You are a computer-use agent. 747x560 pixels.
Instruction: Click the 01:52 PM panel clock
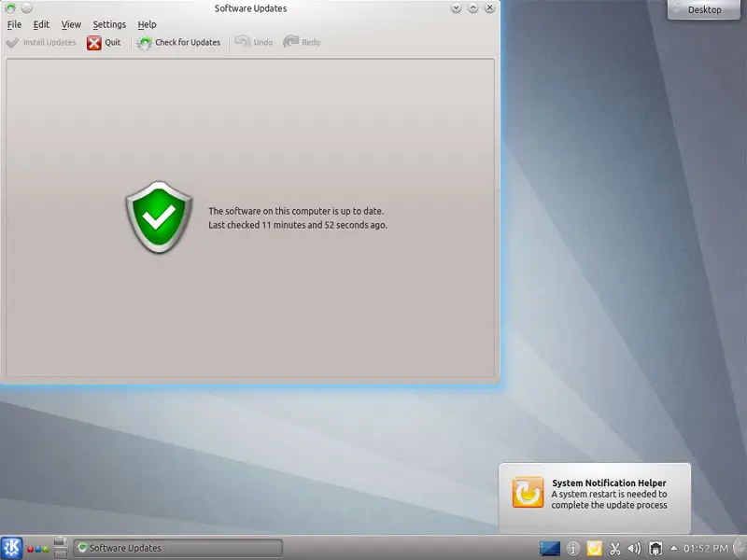706,549
